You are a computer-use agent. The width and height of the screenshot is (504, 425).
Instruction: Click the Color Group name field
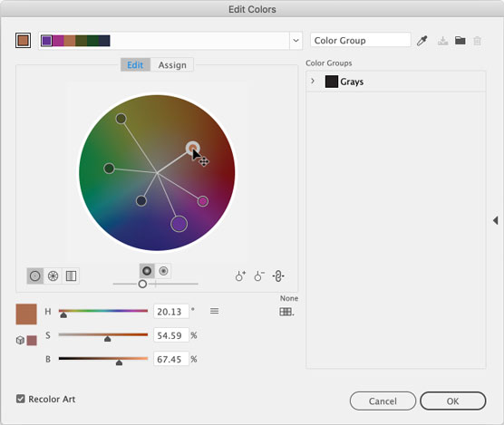point(360,41)
